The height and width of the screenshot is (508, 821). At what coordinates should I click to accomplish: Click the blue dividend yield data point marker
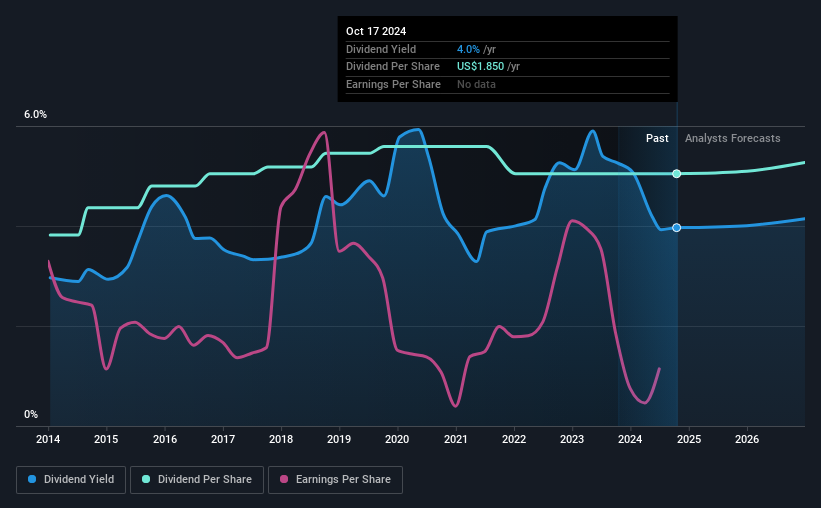click(x=676, y=228)
